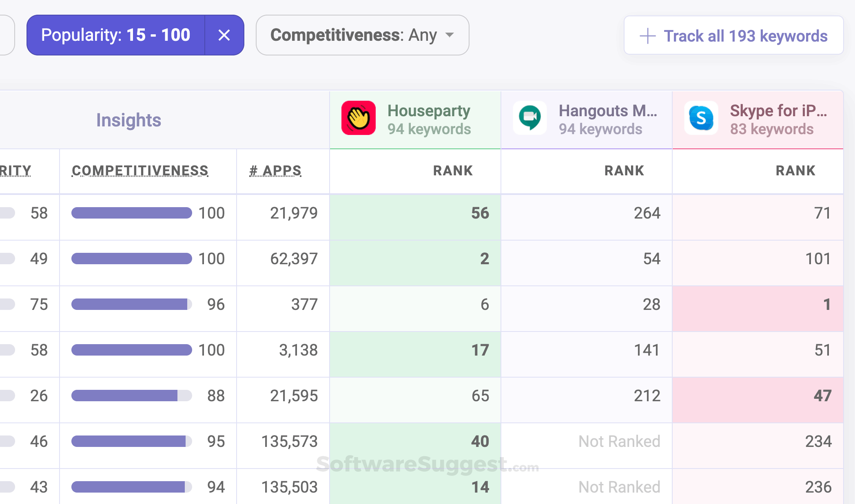The width and height of the screenshot is (855, 504).
Task: Select the green camera Hangouts logo
Action: pyautogui.click(x=529, y=118)
